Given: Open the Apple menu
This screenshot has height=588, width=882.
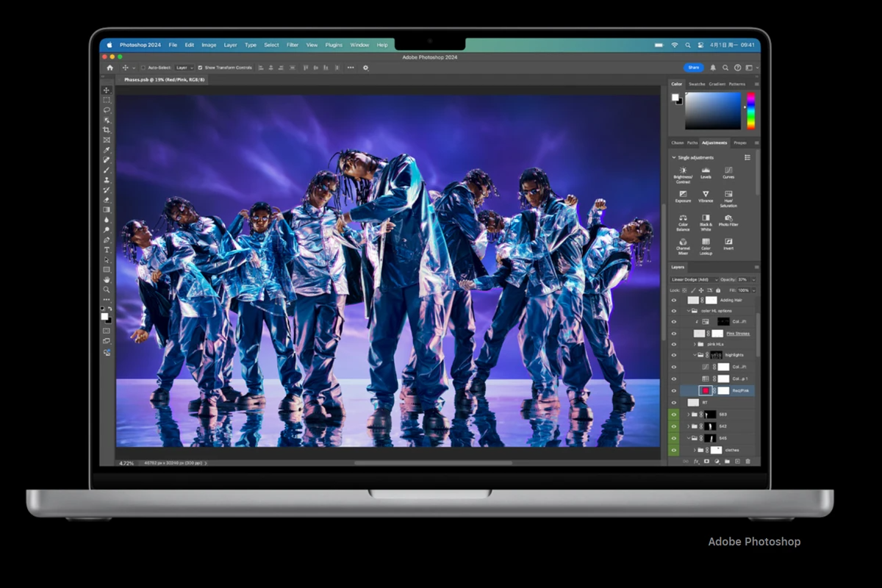Looking at the screenshot, I should click(x=111, y=45).
